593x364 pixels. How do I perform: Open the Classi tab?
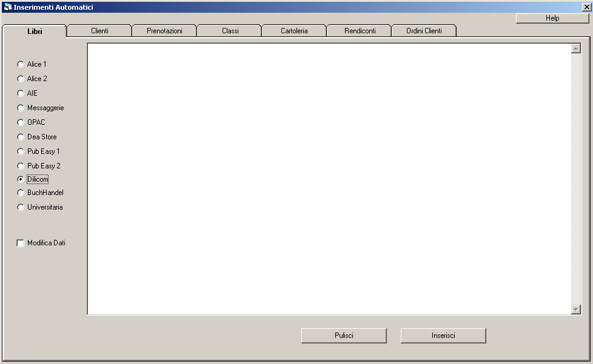[x=230, y=31]
